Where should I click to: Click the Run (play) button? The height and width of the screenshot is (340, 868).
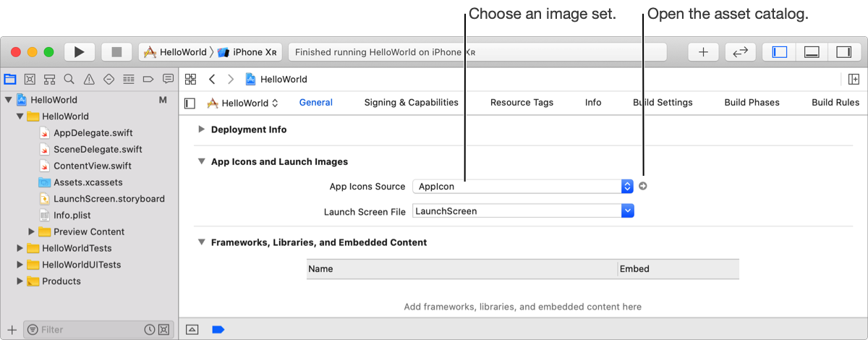(80, 52)
